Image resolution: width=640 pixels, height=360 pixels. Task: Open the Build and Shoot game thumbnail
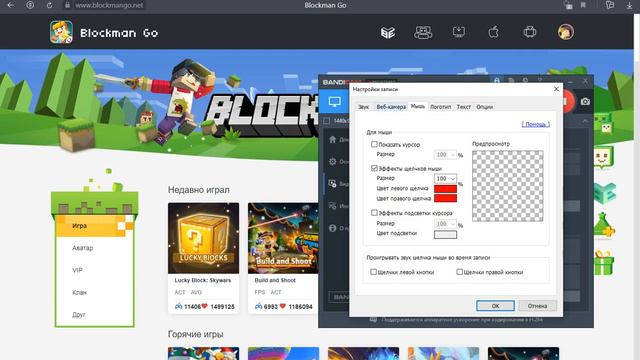[x=283, y=238]
